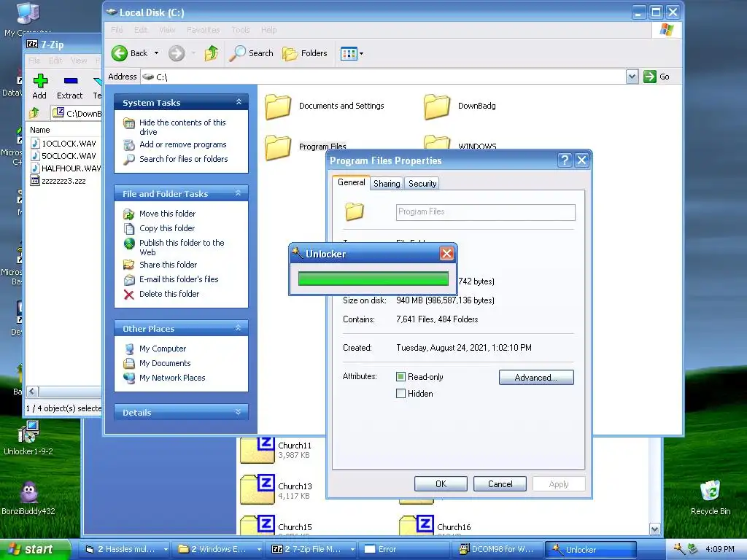This screenshot has height=560, width=747.
Task: Click 7-Zip up folder icon
Action: 34,113
